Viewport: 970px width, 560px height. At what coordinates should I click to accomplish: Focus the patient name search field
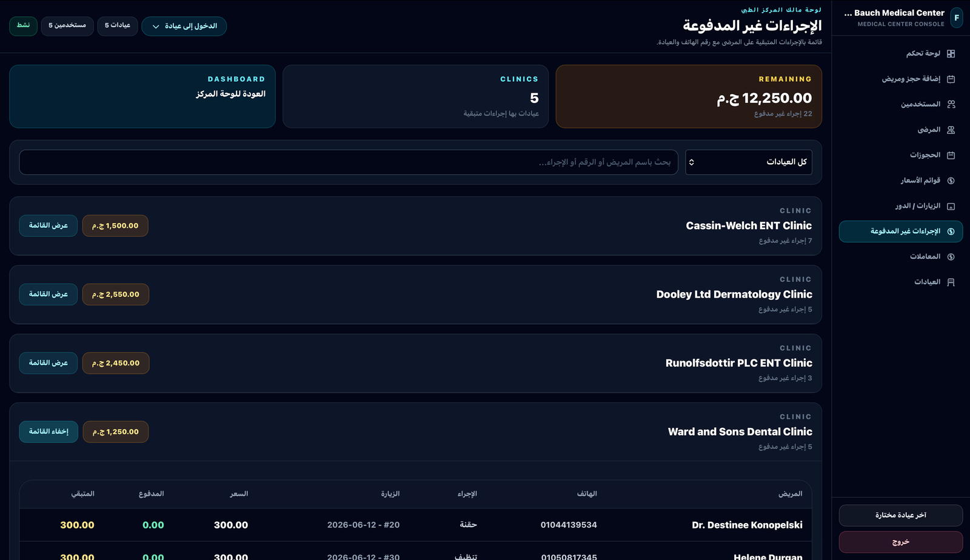349,162
